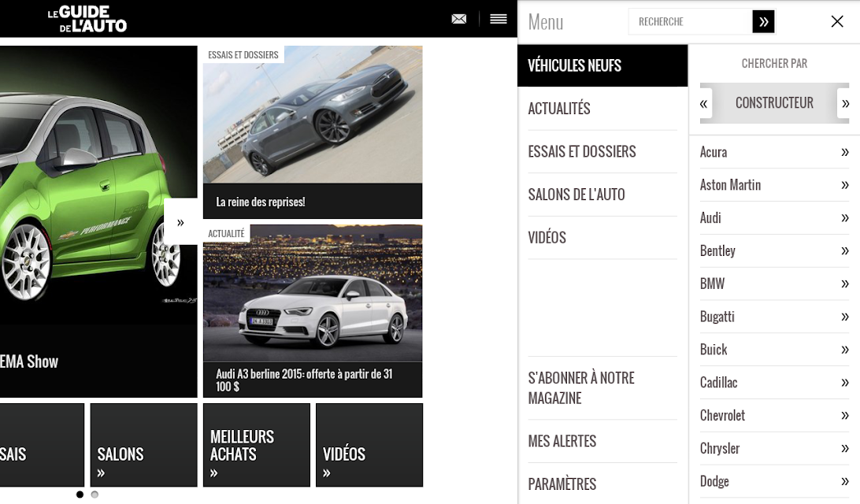The image size is (860, 504).
Task: Open ESSAIS ET DOSSIERS menu item
Action: click(602, 151)
